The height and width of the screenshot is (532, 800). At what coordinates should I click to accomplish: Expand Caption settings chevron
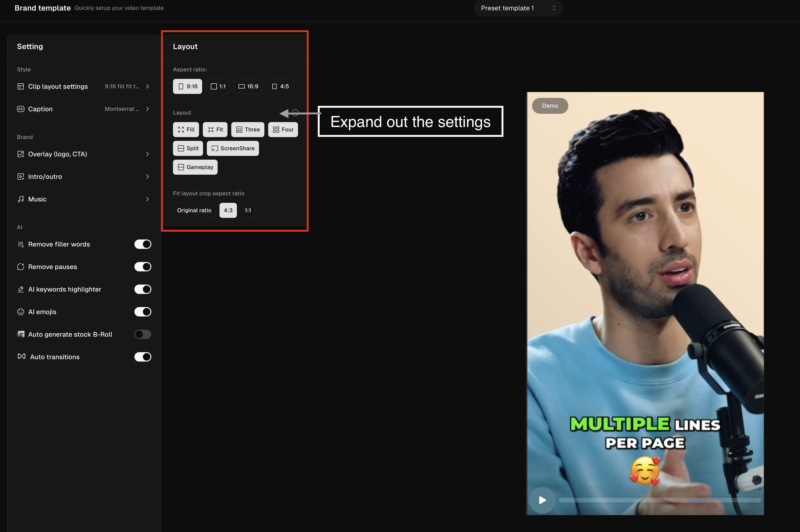click(x=147, y=109)
